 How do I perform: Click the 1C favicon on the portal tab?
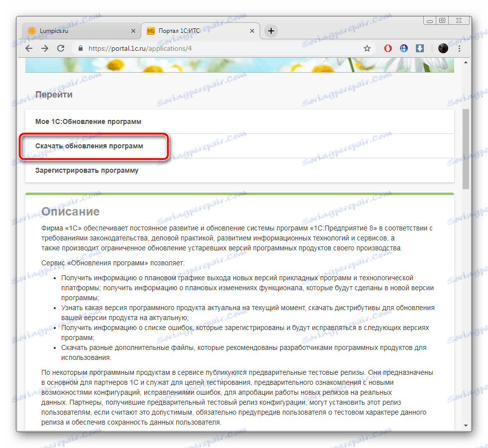(x=151, y=31)
